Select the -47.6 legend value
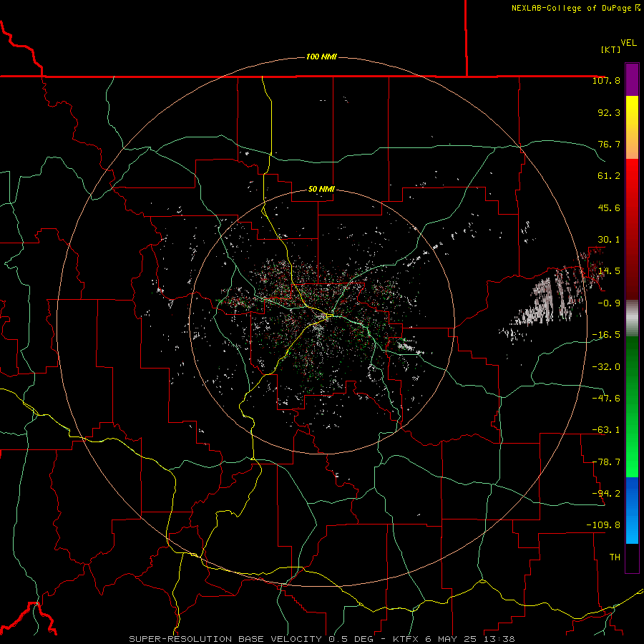Viewport: 644px width, 644px height. point(606,398)
